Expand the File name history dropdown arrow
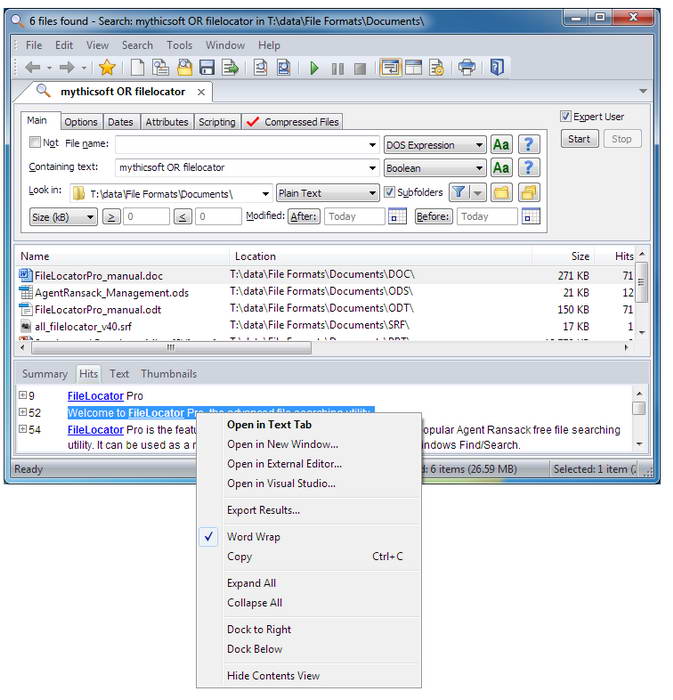Screen dimensions: 673x700 click(x=372, y=145)
